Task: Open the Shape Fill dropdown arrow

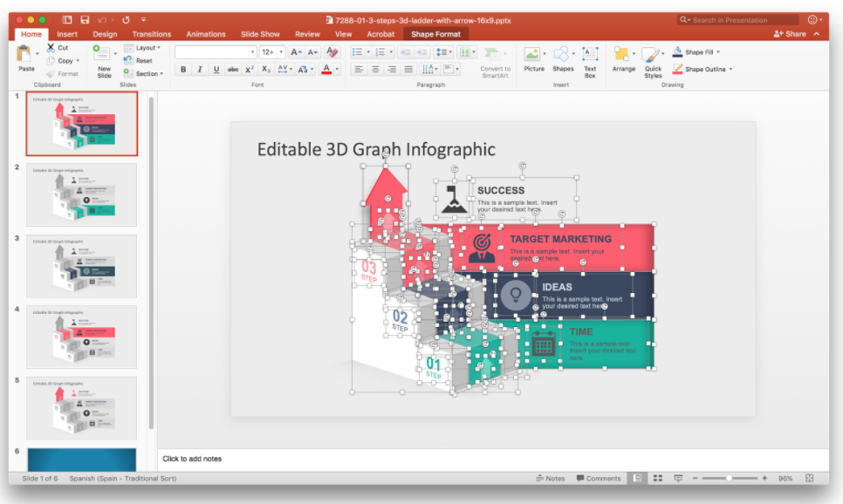Action: coord(718,52)
